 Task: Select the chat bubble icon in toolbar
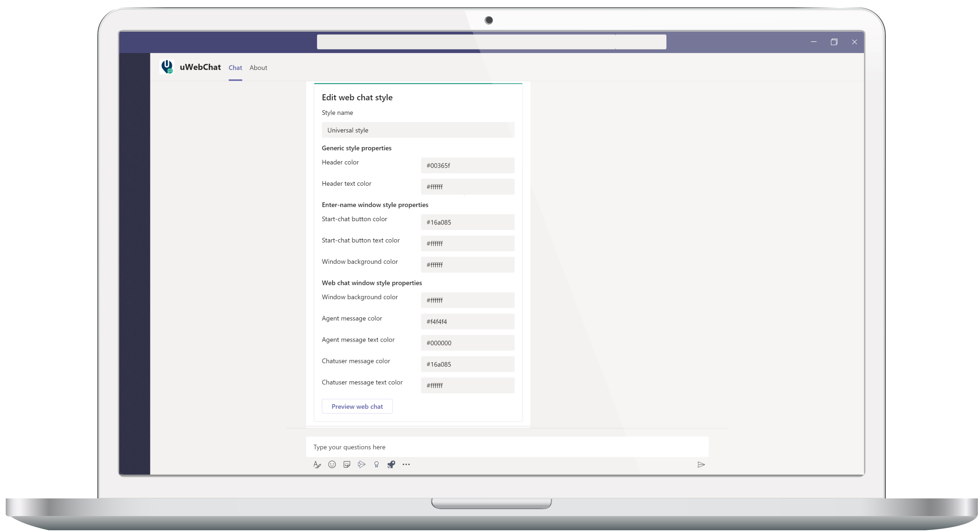click(347, 465)
